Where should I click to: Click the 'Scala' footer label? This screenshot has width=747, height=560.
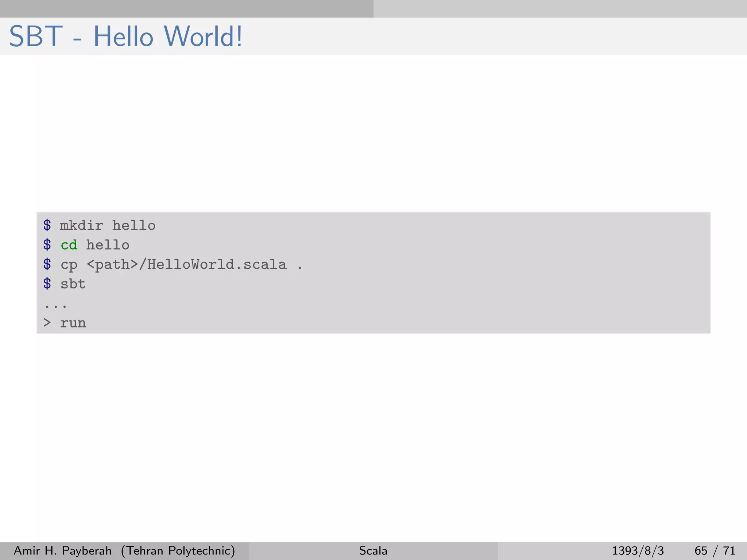[x=373, y=551]
